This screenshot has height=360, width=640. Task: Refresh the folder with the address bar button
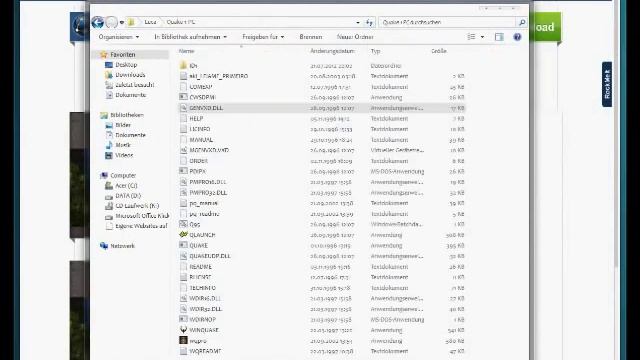(369, 22)
